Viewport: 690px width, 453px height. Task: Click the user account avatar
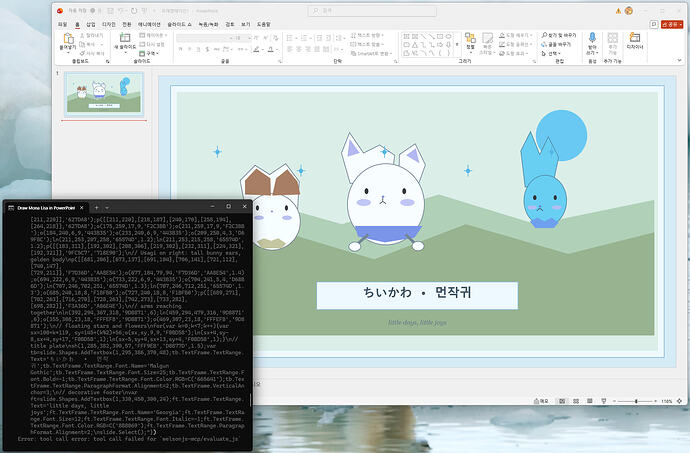click(x=629, y=11)
